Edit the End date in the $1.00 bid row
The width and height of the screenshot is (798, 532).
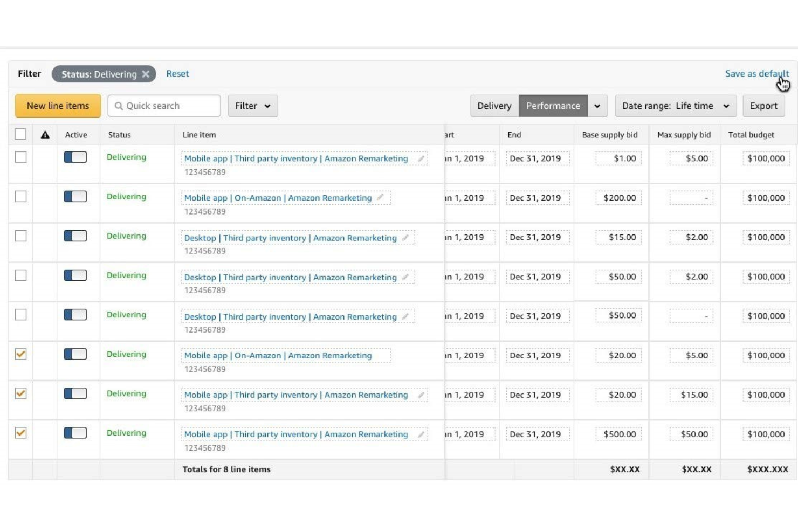(x=538, y=158)
